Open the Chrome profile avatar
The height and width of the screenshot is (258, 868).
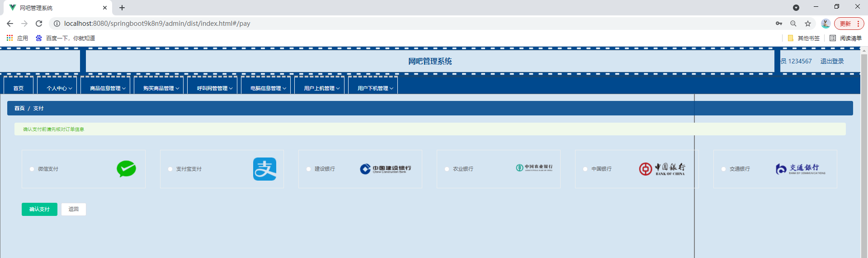(826, 24)
